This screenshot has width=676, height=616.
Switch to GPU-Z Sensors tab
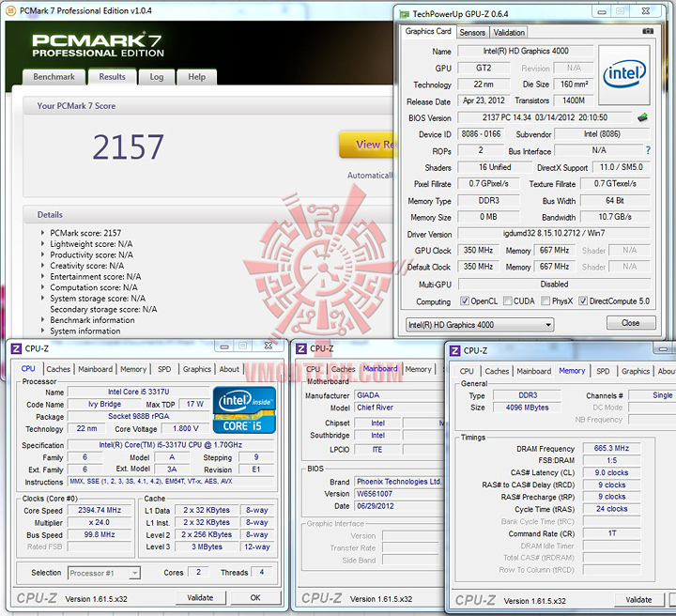(x=472, y=32)
